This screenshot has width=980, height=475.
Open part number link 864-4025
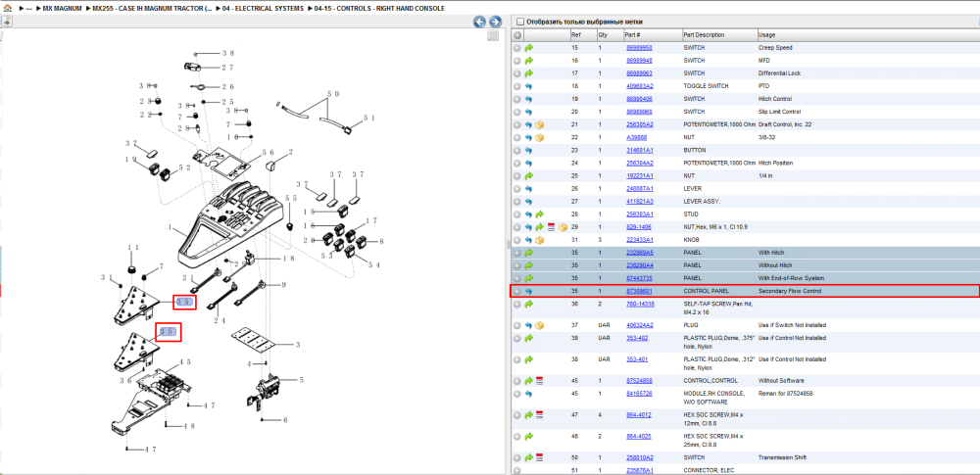pyautogui.click(x=638, y=436)
